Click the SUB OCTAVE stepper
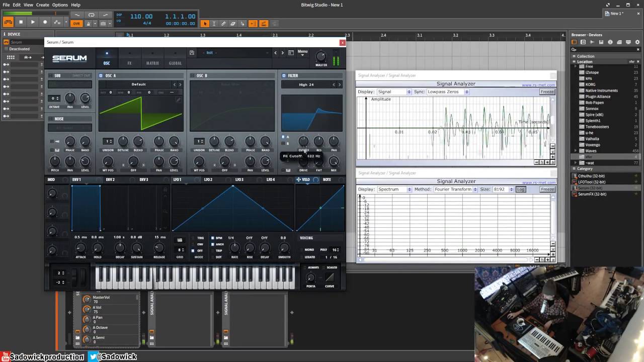Screen dimensions: 644x362 54,98
